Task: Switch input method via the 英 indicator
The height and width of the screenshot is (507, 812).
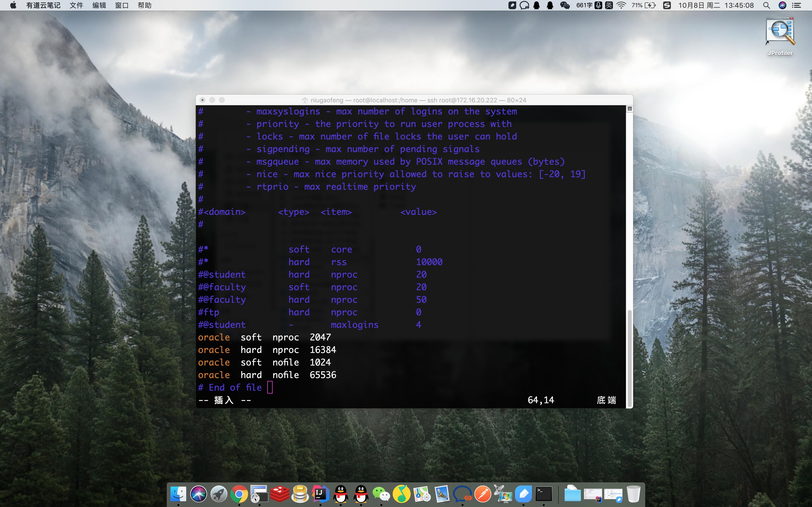Action: tap(609, 5)
